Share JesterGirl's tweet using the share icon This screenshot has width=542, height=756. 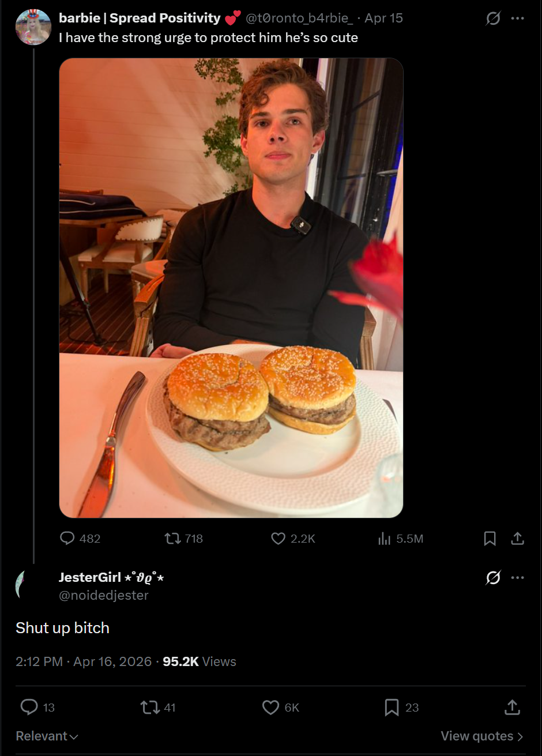(512, 707)
